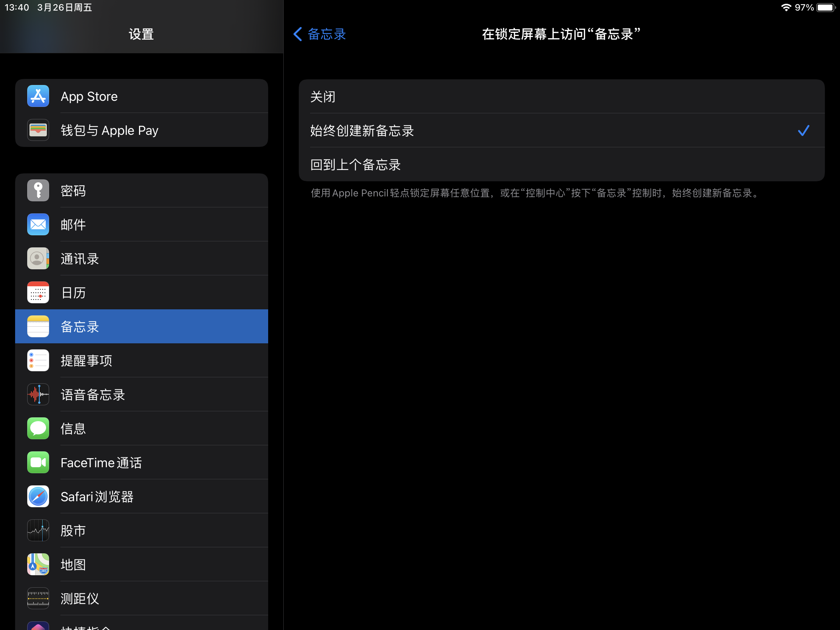
Task: Tap the Voice Memos waveform icon
Action: coord(38,395)
